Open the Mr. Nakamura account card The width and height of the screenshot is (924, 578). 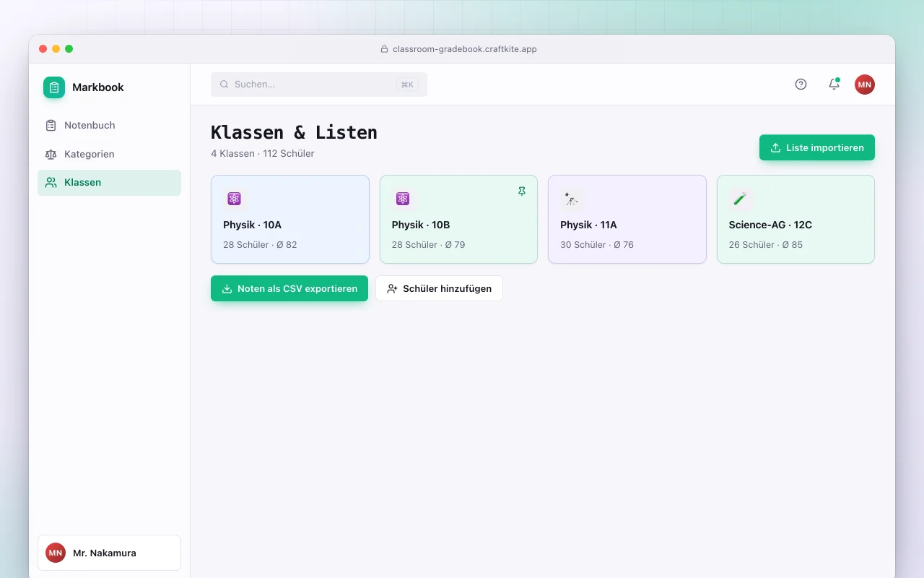click(109, 553)
